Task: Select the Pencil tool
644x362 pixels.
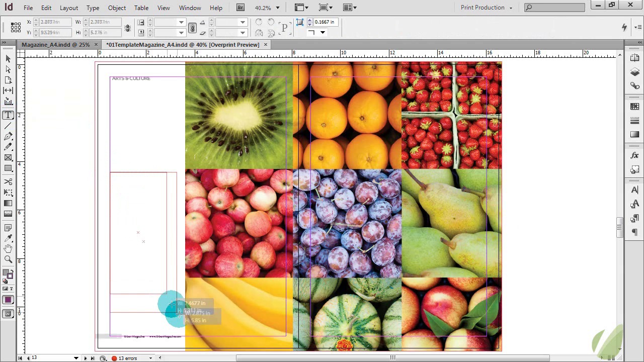Action: coord(8,147)
